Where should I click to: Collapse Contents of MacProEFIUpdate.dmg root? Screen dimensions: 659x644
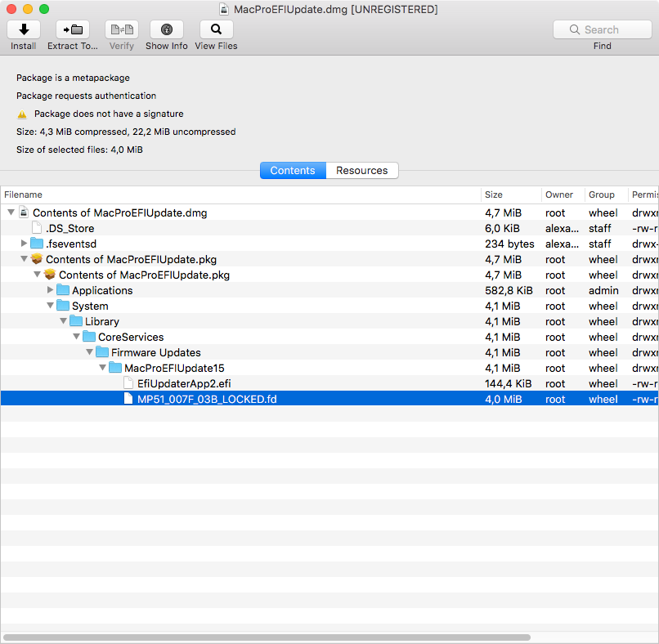pyautogui.click(x=11, y=212)
